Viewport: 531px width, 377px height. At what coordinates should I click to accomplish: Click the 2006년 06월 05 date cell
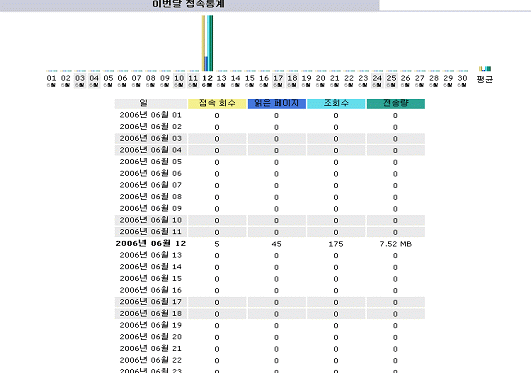[151, 162]
